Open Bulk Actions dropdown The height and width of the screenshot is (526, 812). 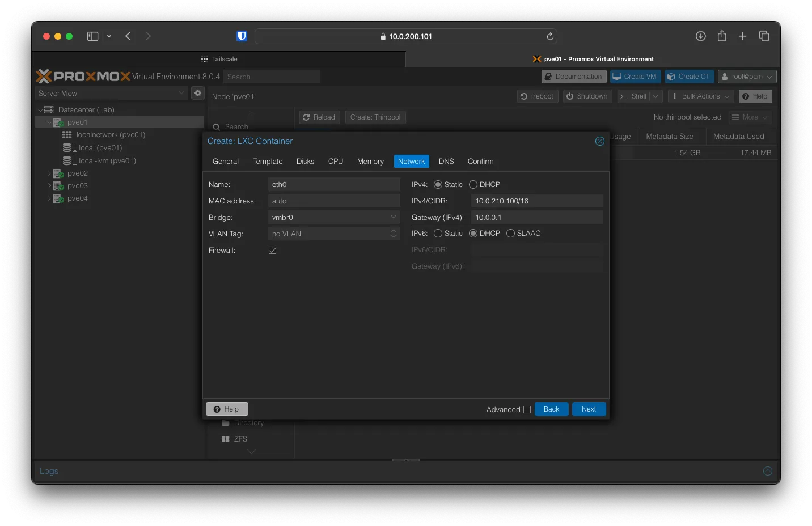pos(701,96)
